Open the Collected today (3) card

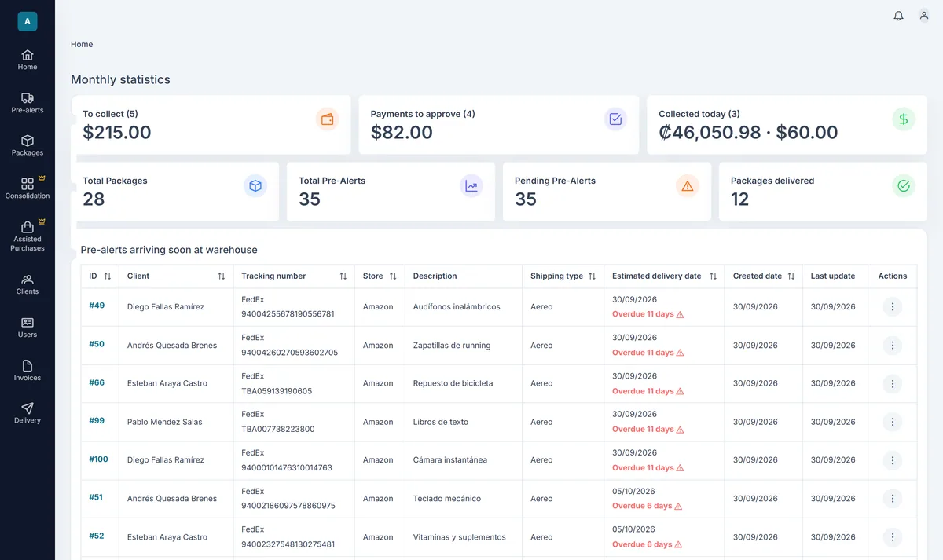(x=787, y=125)
